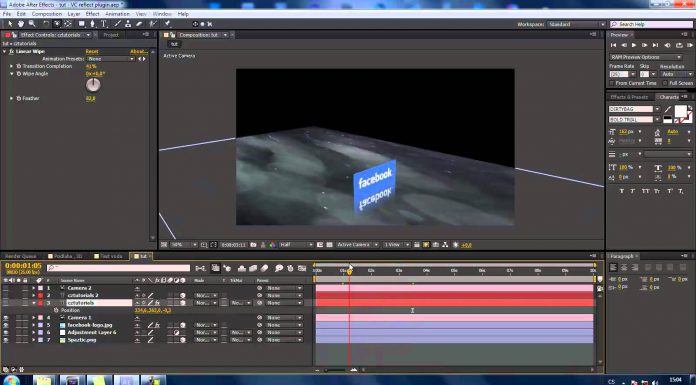Jump to first frame in Preview

click(x=613, y=45)
